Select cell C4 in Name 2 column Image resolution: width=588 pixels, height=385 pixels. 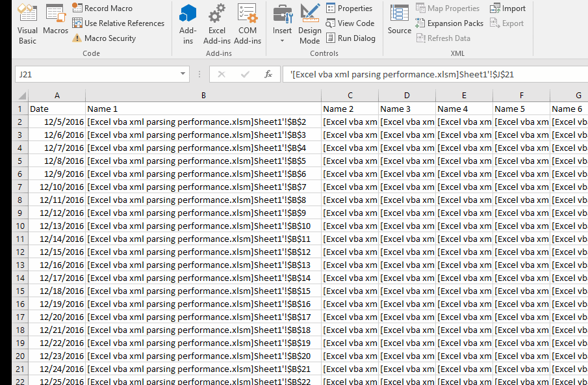350,148
